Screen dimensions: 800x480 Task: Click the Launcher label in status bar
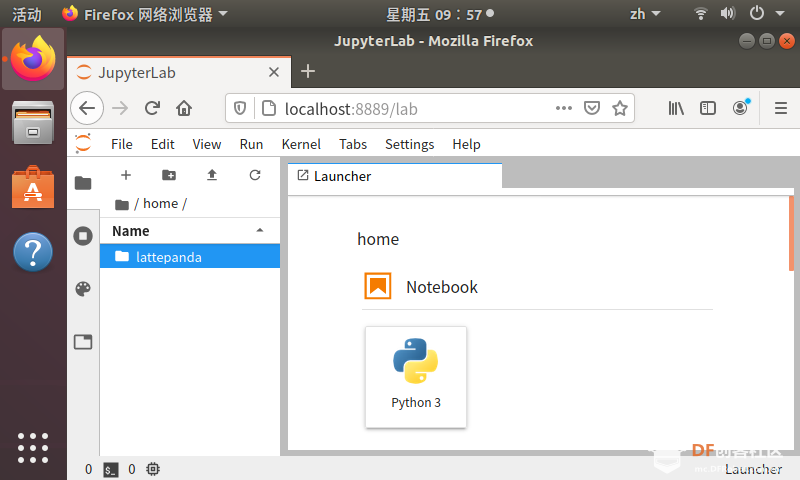point(754,469)
